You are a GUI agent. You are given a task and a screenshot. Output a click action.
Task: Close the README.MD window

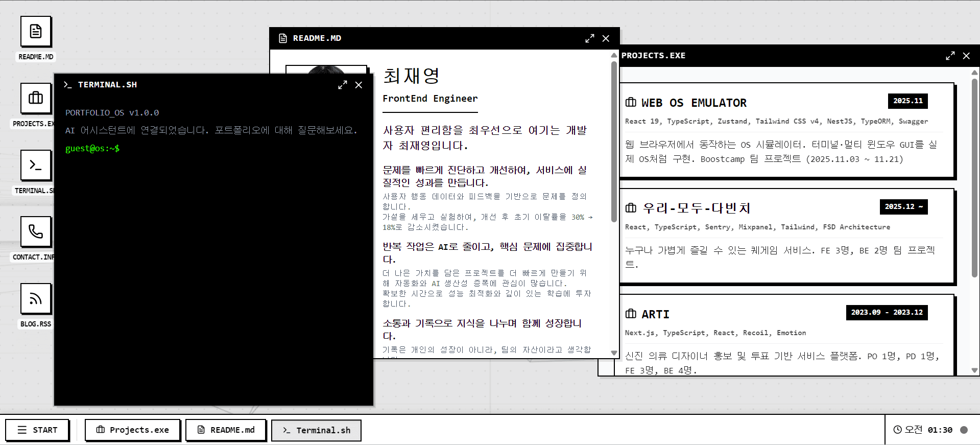coord(606,38)
